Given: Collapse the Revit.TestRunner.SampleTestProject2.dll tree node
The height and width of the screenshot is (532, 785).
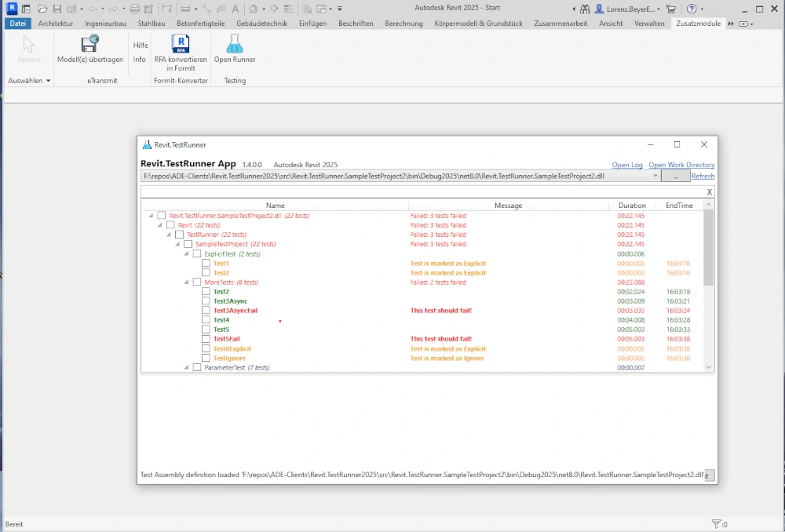Looking at the screenshot, I should (151, 216).
